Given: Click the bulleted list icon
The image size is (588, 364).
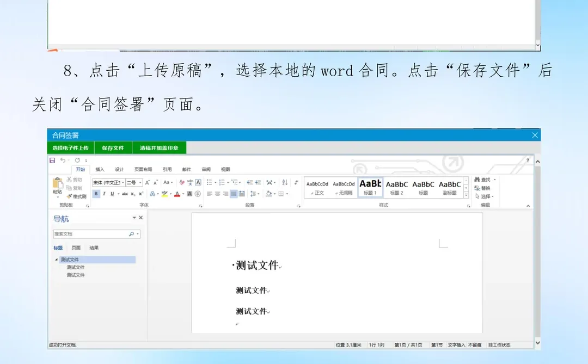Looking at the screenshot, I should pos(210,183).
